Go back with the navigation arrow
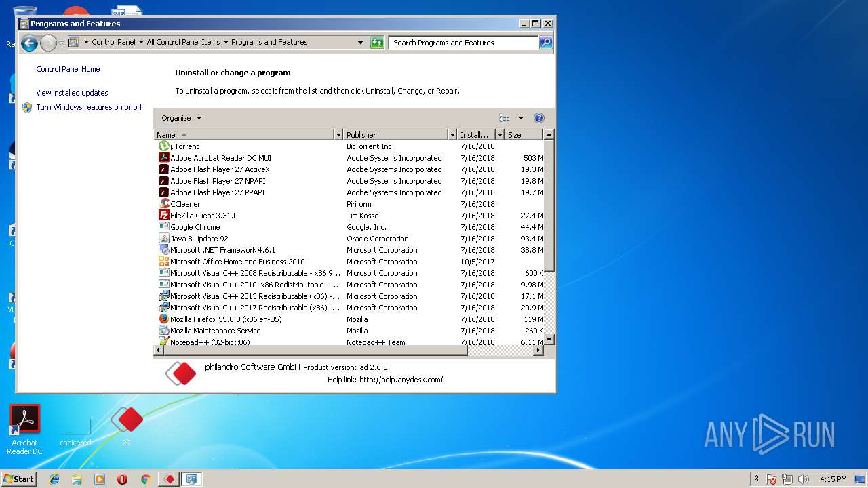868x488 pixels. 29,43
